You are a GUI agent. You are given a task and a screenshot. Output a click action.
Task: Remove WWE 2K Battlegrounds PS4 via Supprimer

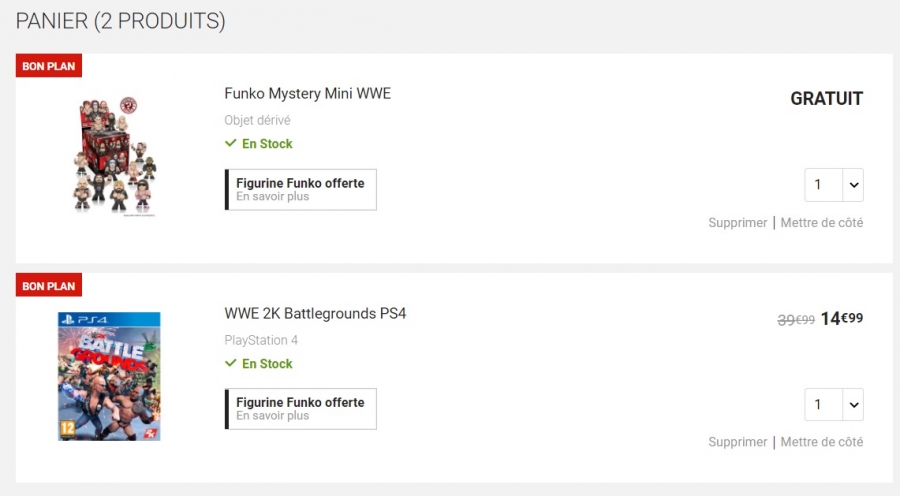tap(737, 442)
